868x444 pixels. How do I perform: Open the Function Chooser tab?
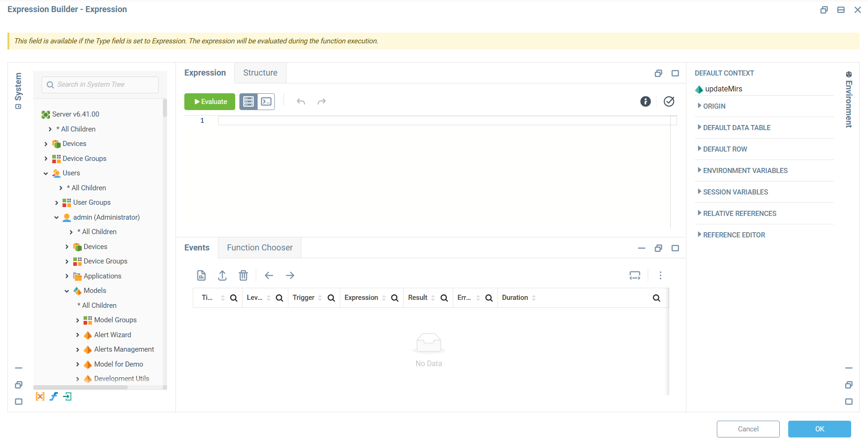[260, 248]
